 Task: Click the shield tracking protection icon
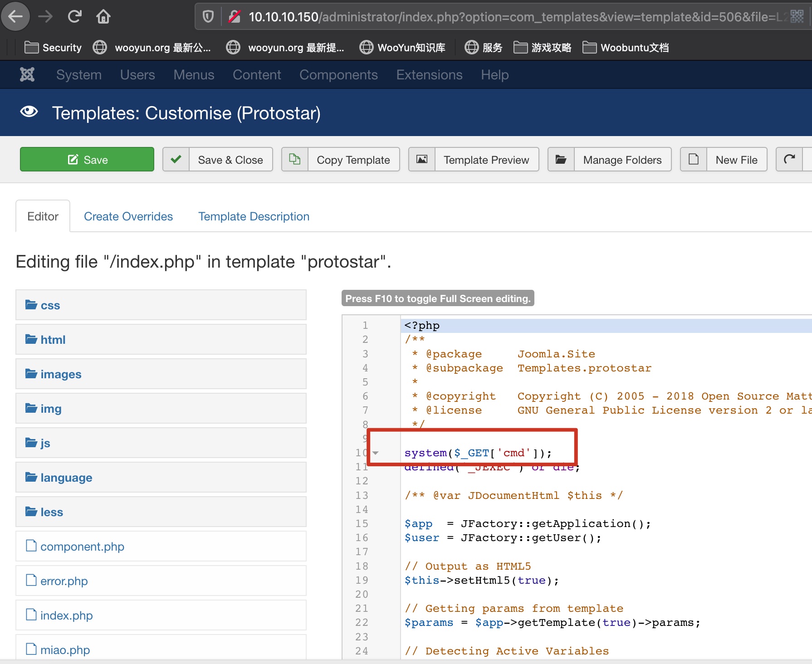(x=208, y=17)
